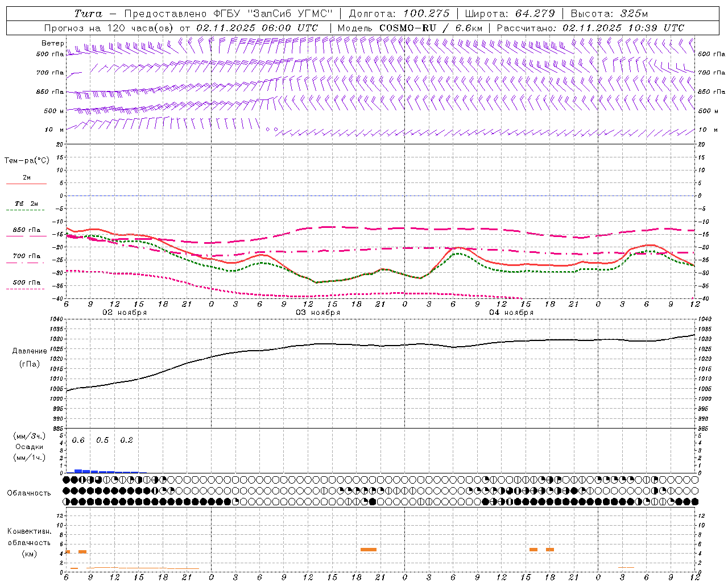The image size is (728, 582).
Task: Click the "Долгота: 100.275" longitude value
Action: [399, 14]
